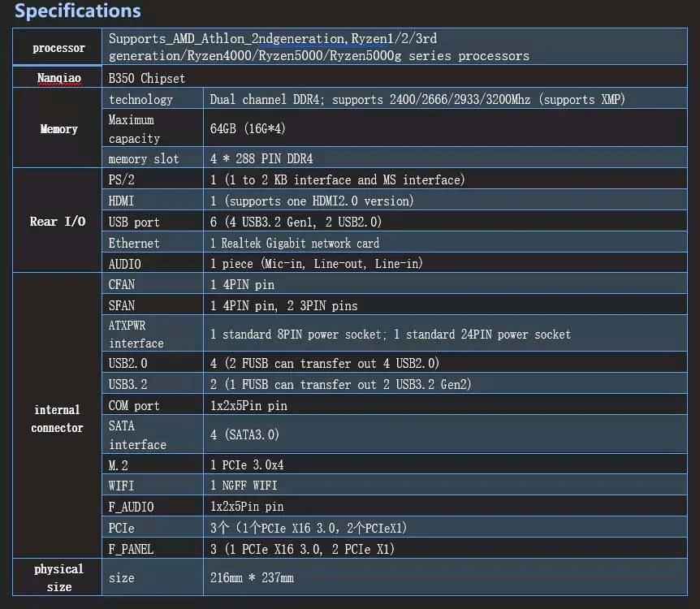Click the USB port row label
This screenshot has height=609, width=700.
(133, 222)
